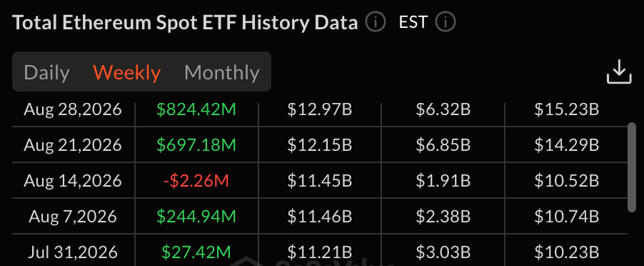This screenshot has height=266, width=644.
Task: Click the Aug 7,2026 row date
Action: point(73,216)
